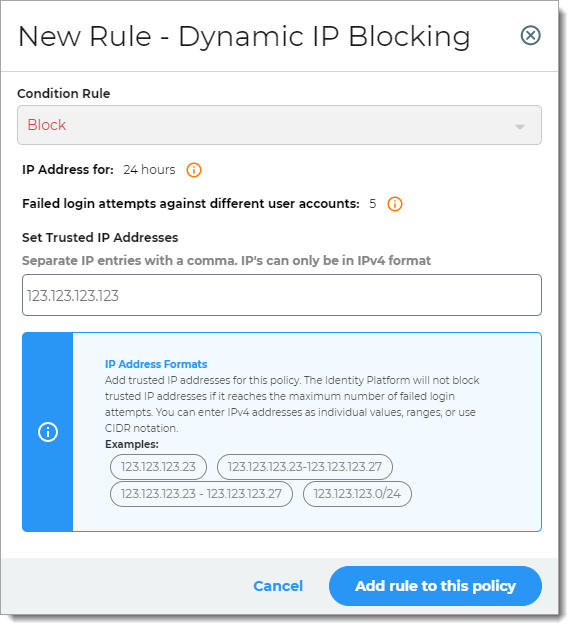This screenshot has height=630, width=574.
Task: Show info icon next to failed login attempts
Action: pos(394,204)
